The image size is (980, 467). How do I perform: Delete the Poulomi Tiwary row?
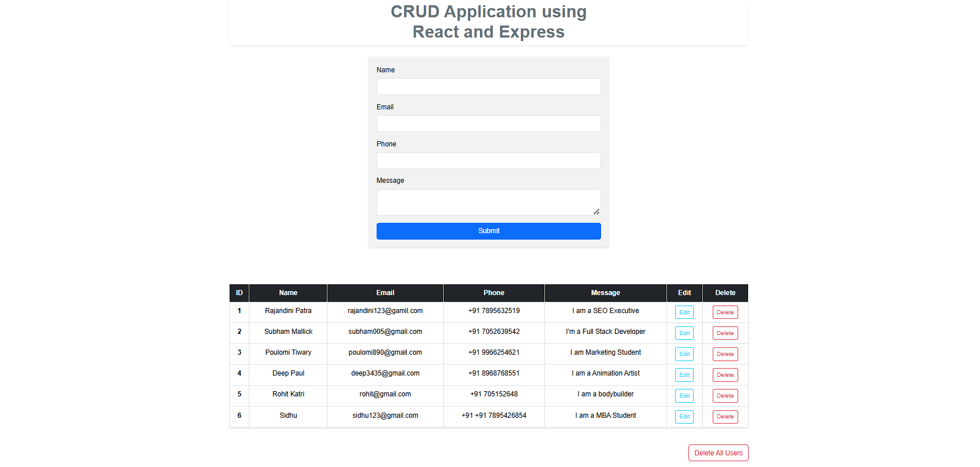(725, 354)
